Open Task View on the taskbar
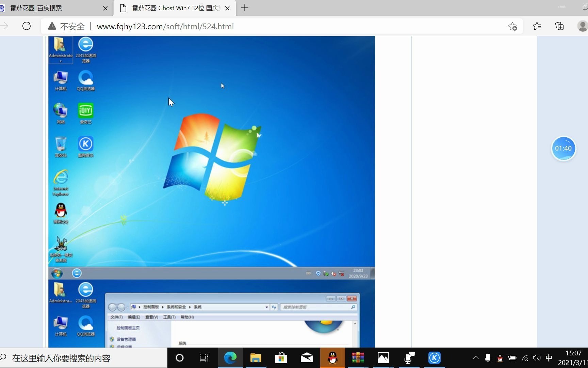This screenshot has width=588, height=368. click(x=204, y=358)
